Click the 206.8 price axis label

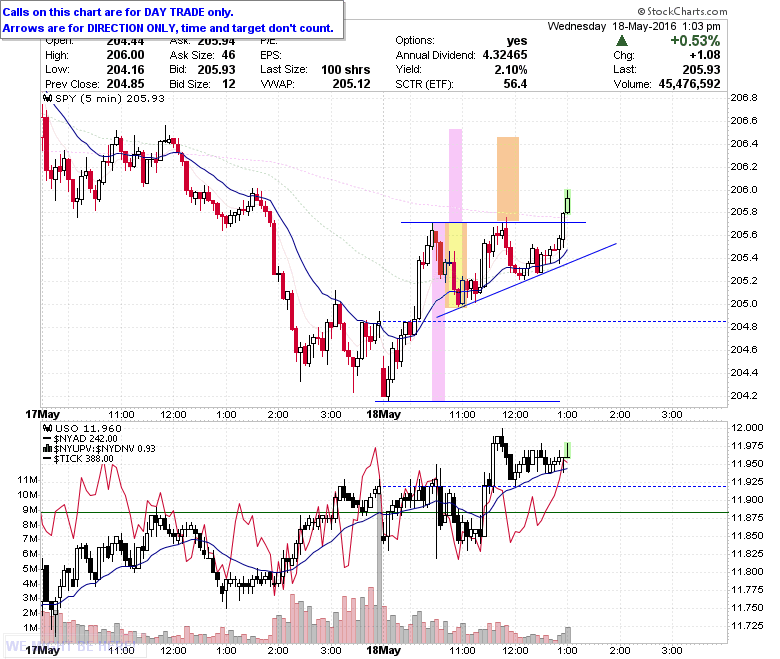[744, 98]
